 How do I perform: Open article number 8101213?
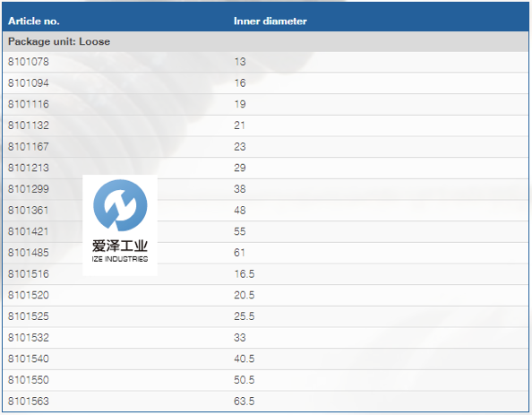pos(29,168)
